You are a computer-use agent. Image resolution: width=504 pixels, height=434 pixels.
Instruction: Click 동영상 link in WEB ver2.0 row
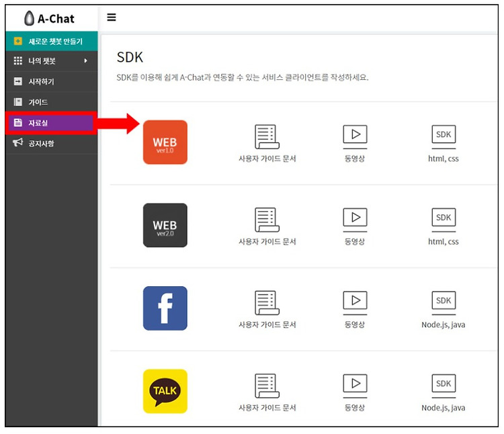tap(355, 242)
